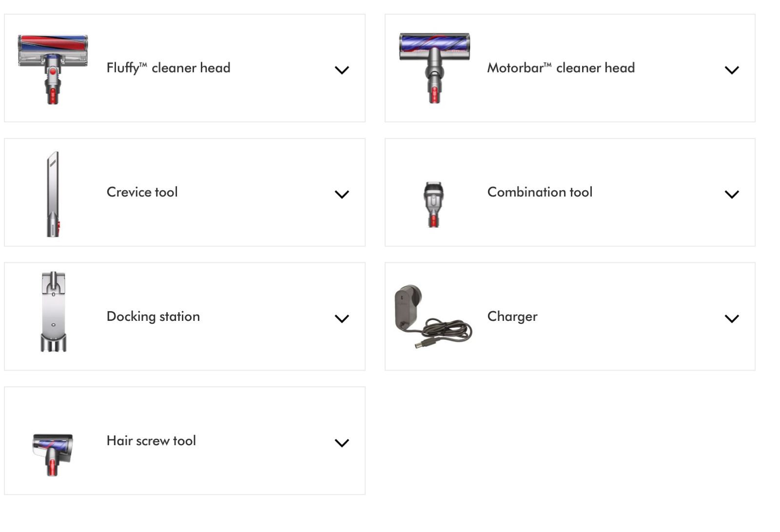
Task: Click the Charger product image
Action: click(432, 316)
